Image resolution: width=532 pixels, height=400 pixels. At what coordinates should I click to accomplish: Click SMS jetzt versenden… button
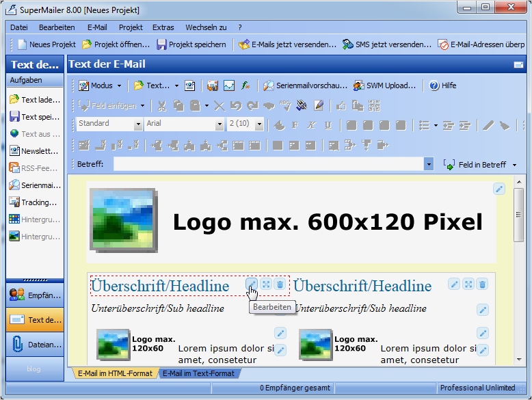click(387, 44)
